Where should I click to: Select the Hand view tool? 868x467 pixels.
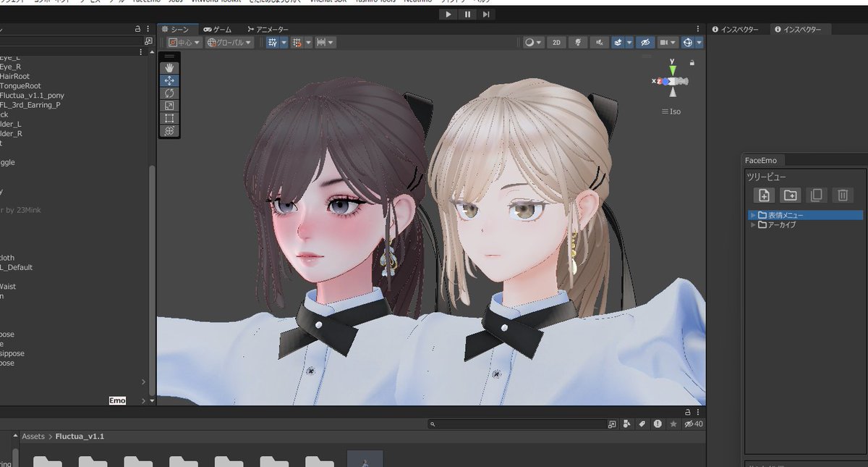coord(170,67)
